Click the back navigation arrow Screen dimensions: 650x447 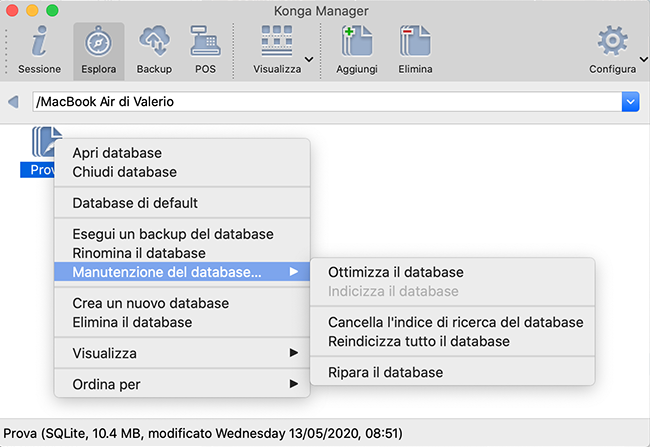point(13,101)
